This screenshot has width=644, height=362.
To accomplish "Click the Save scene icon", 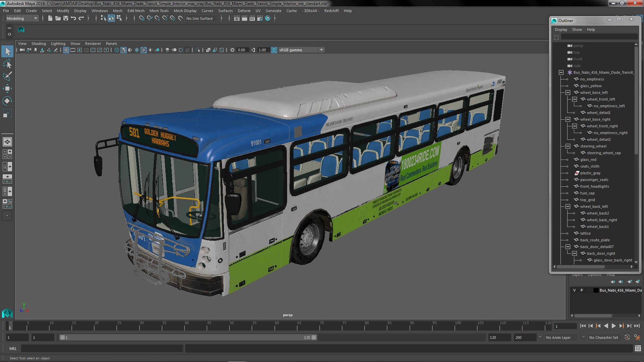I will coord(66,18).
